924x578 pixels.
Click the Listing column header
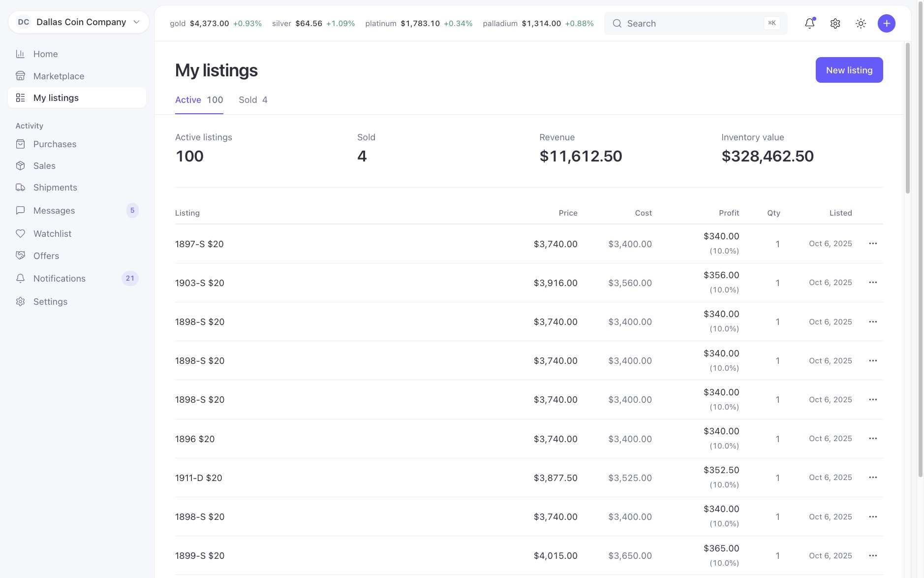click(187, 213)
